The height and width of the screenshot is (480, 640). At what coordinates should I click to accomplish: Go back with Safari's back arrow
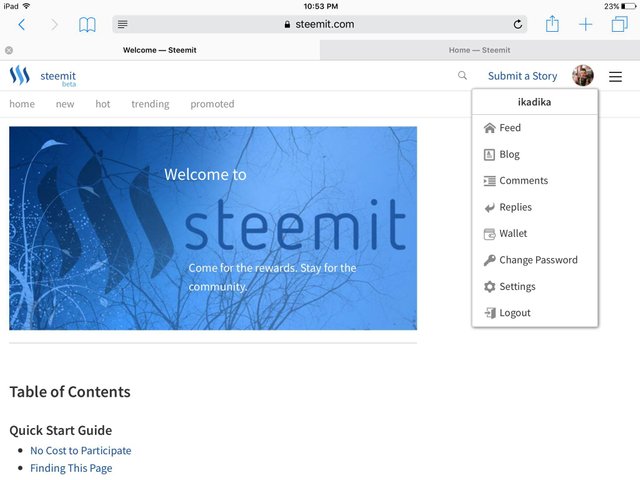coord(22,25)
